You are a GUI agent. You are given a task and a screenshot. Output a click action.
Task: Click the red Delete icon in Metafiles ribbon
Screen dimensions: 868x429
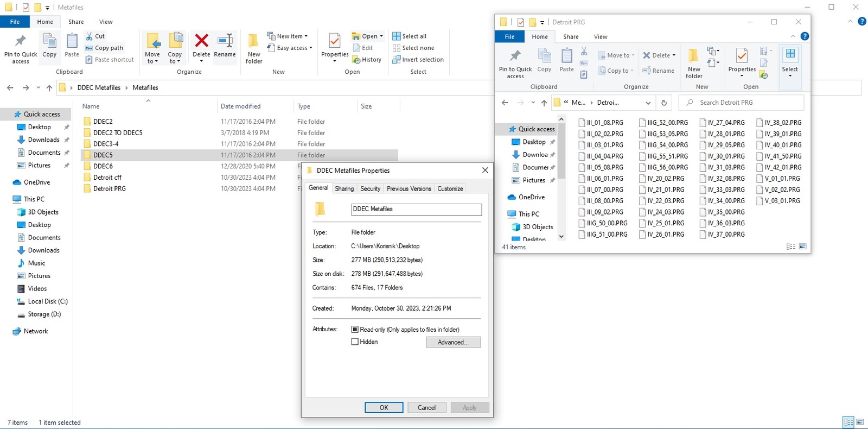[x=201, y=41]
